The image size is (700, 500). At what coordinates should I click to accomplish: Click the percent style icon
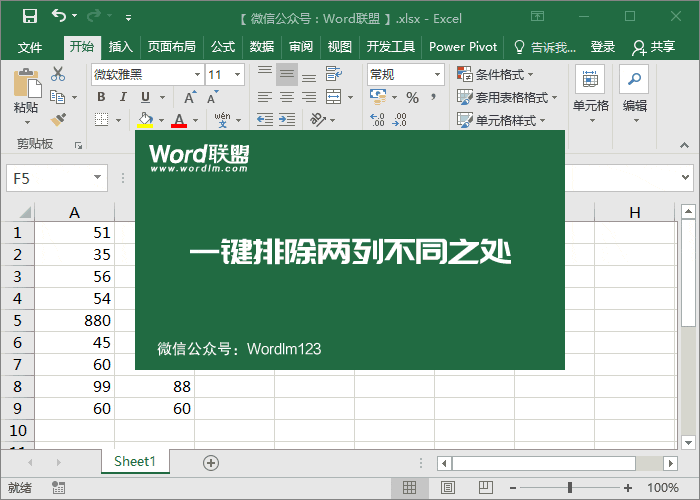(412, 97)
